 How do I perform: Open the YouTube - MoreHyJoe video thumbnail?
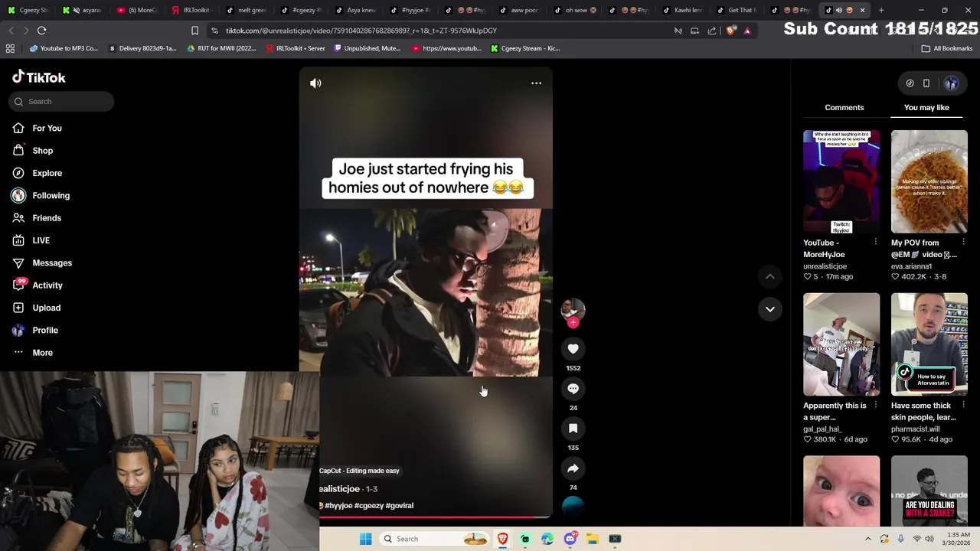click(841, 181)
